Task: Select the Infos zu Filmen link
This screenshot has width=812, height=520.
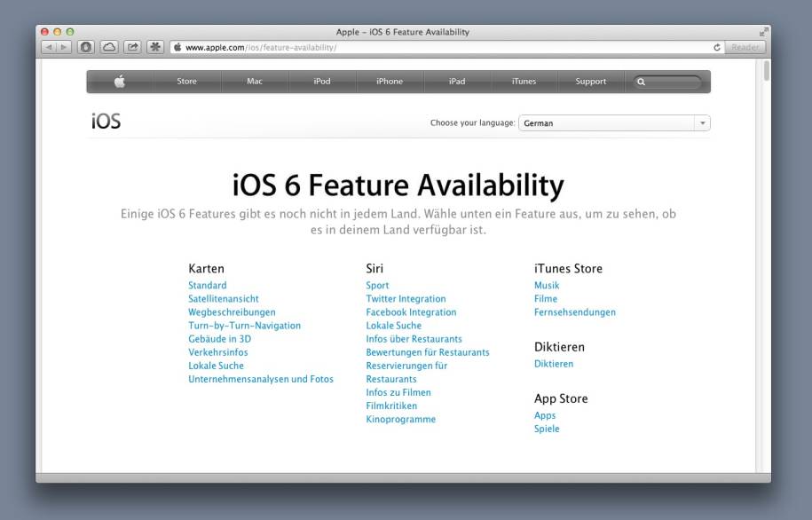Action: (x=398, y=392)
